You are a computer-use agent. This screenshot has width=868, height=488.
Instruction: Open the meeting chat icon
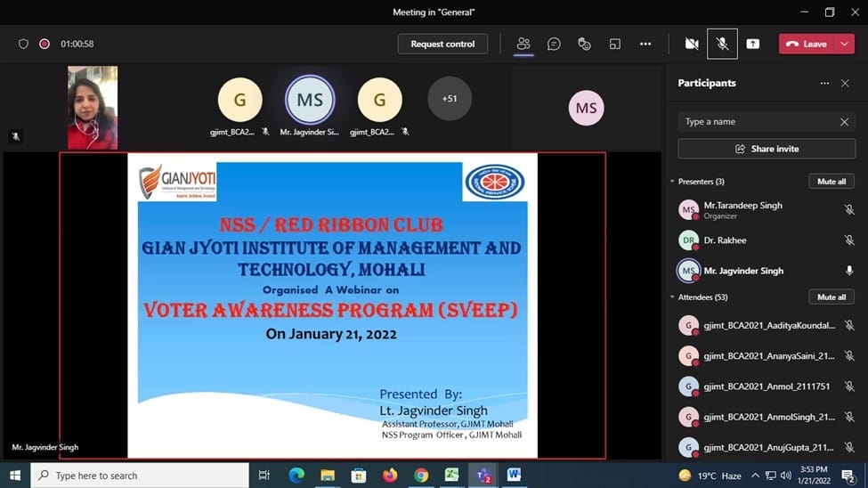554,44
